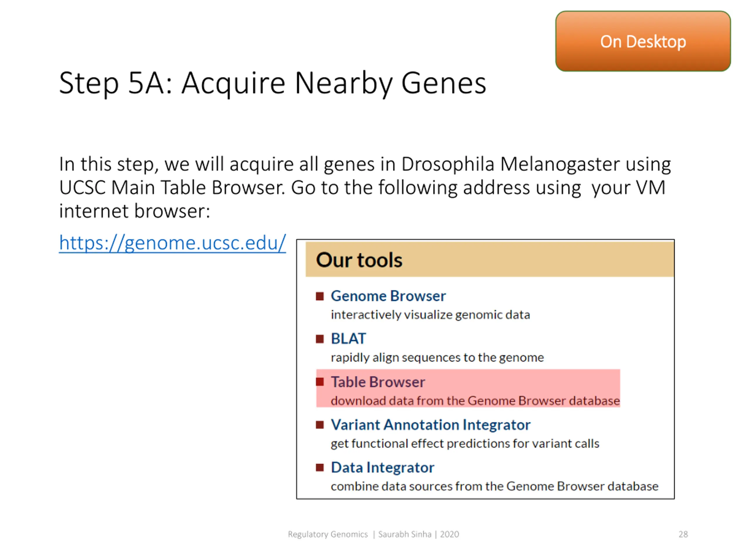Image resolution: width=747 pixels, height=560 pixels.
Task: Click the orange On Desktop button
Action: point(643,41)
